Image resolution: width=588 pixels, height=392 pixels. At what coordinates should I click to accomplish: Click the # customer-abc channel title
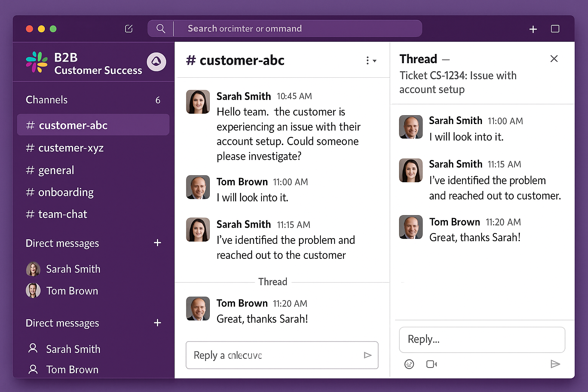pos(235,60)
